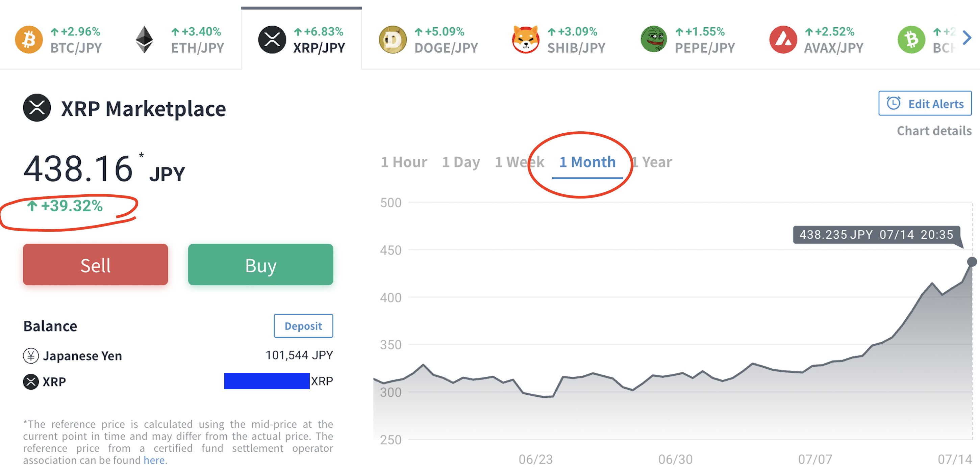Click the Dogecoin DOGE/JPY coin icon
The image size is (980, 476).
point(393,39)
